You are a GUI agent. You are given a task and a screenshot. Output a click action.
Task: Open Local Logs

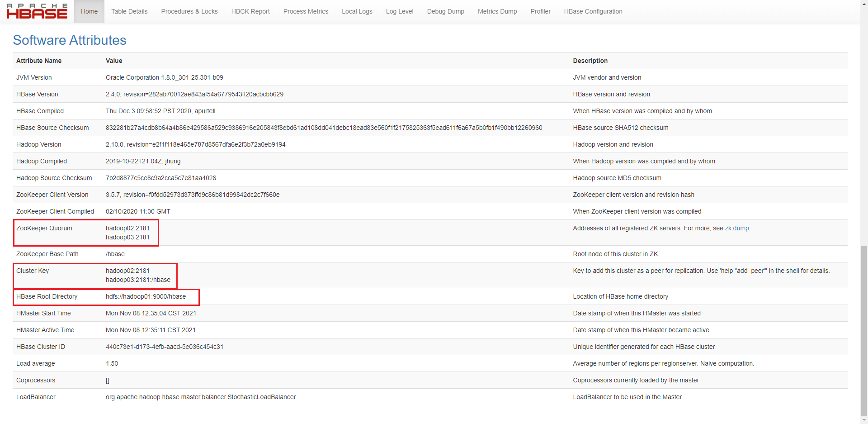click(x=357, y=11)
